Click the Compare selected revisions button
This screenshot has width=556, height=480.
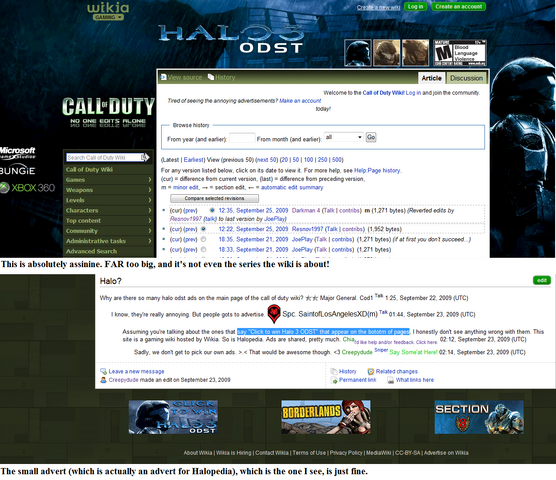(214, 199)
